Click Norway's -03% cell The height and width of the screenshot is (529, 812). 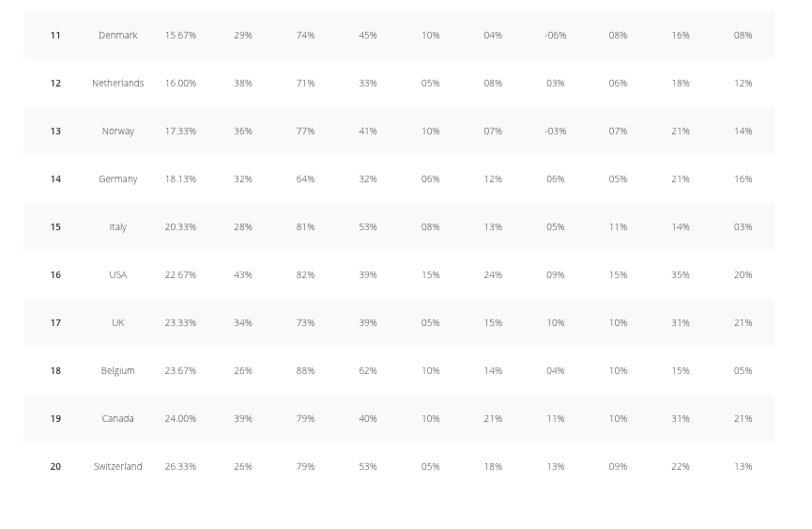(x=555, y=132)
